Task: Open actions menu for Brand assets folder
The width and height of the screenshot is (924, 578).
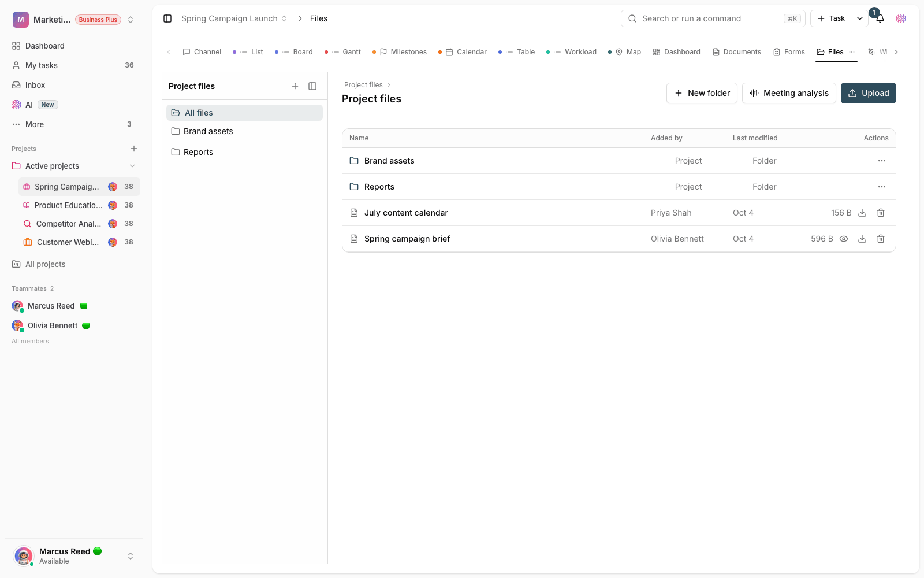Action: [x=882, y=161]
